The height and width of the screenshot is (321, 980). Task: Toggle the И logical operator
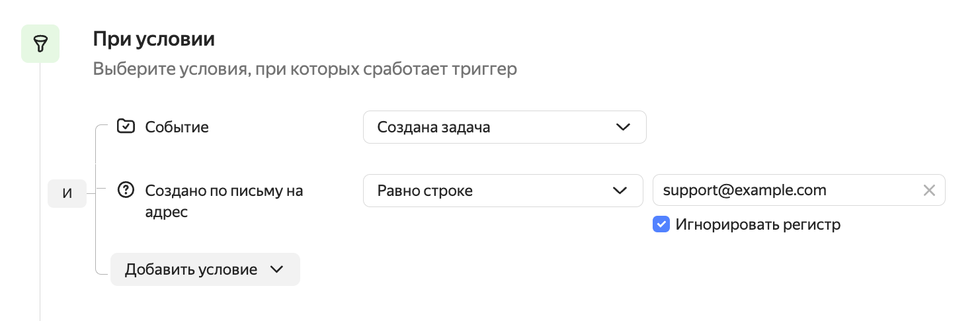[67, 194]
